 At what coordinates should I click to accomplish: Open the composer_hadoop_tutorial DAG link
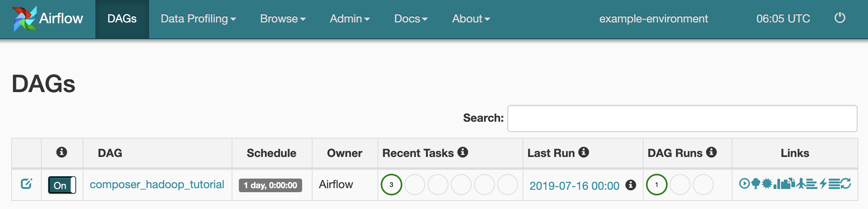pyautogui.click(x=157, y=185)
